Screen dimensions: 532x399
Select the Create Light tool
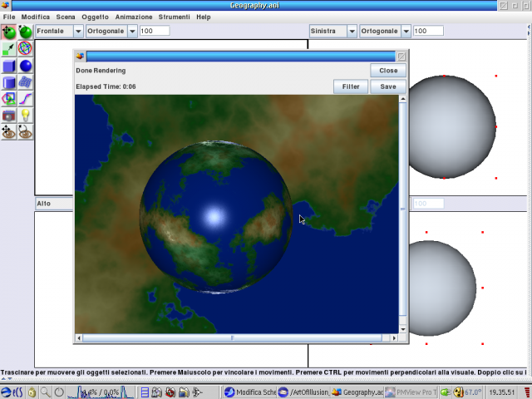(26, 116)
